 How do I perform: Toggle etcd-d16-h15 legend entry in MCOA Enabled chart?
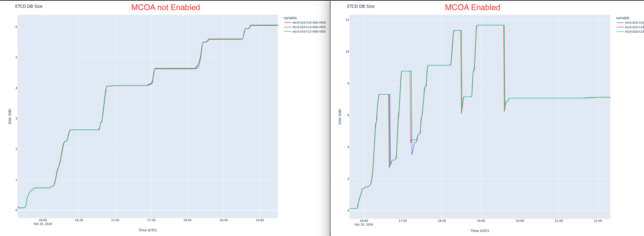click(630, 32)
